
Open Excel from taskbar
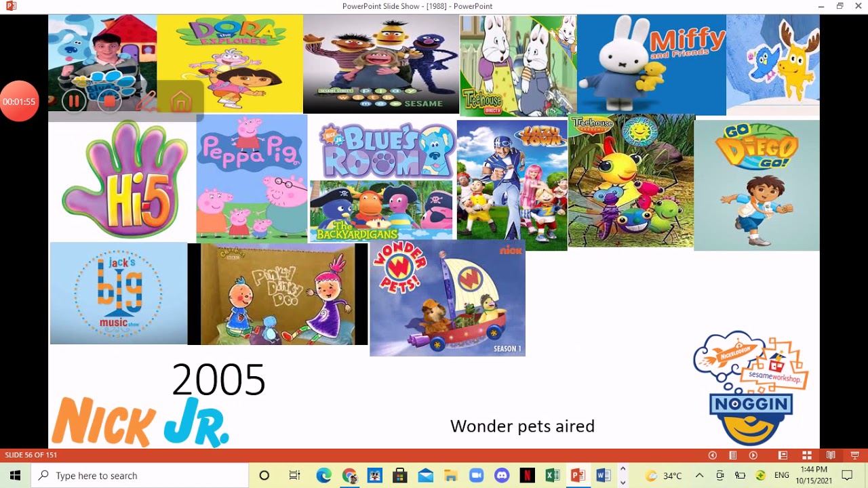pos(553,476)
